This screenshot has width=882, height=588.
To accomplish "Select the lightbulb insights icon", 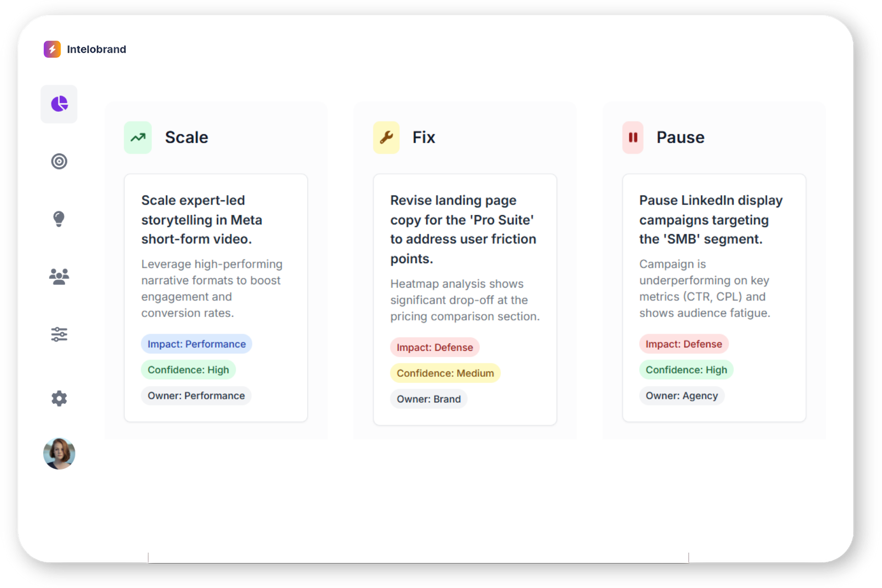I will [59, 219].
